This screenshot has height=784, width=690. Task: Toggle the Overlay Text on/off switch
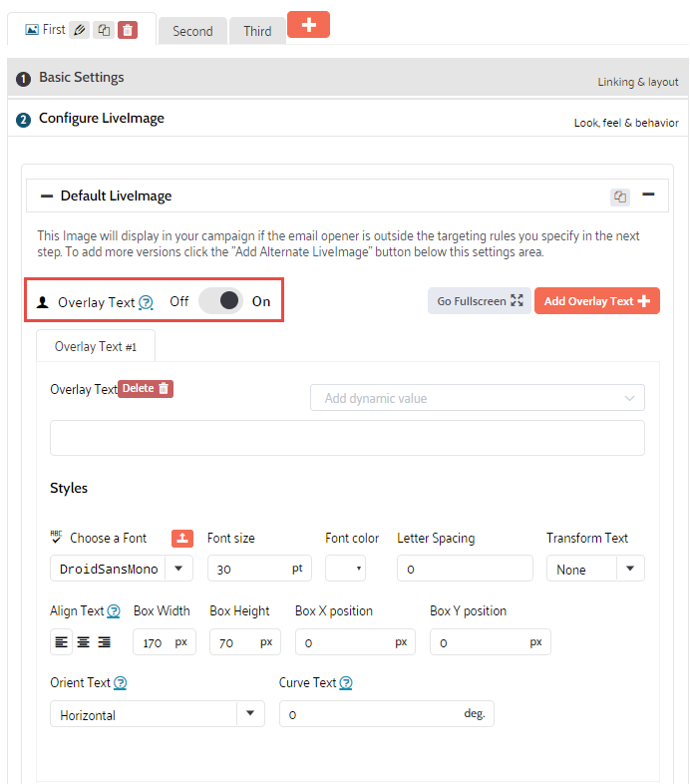[220, 301]
